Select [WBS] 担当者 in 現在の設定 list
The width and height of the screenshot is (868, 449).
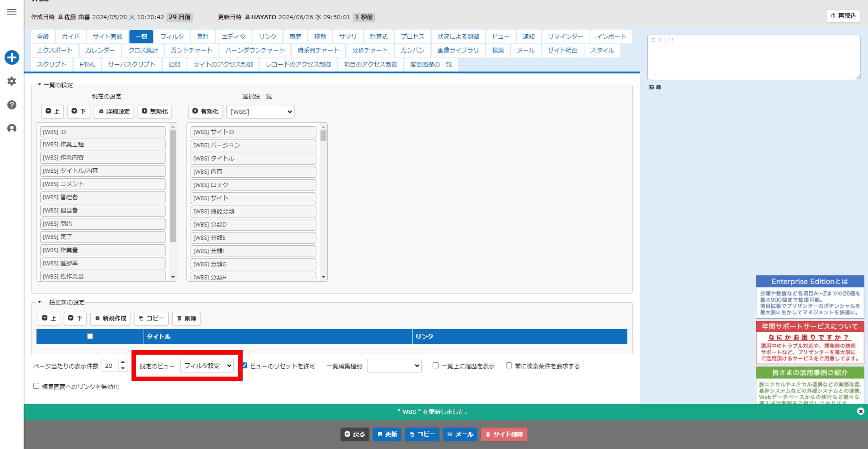103,210
